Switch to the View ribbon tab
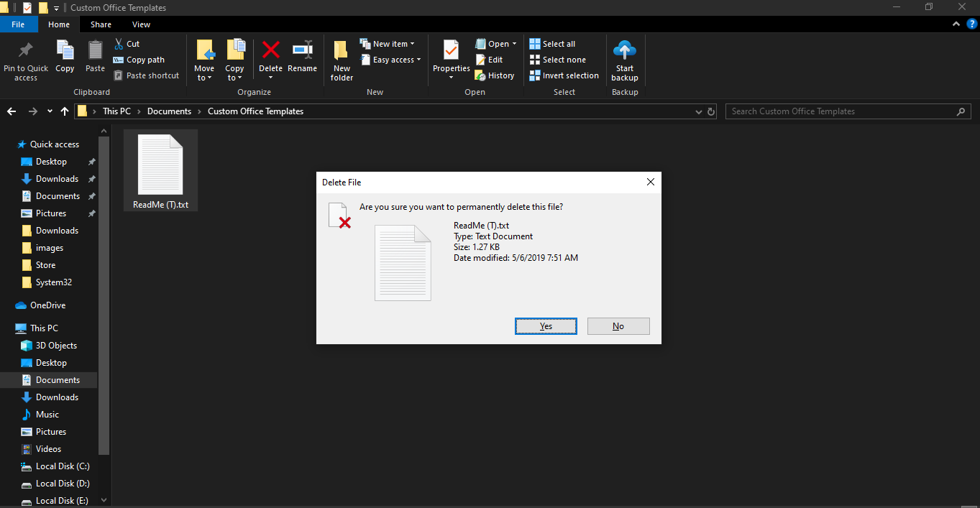This screenshot has height=508, width=980. (142, 24)
